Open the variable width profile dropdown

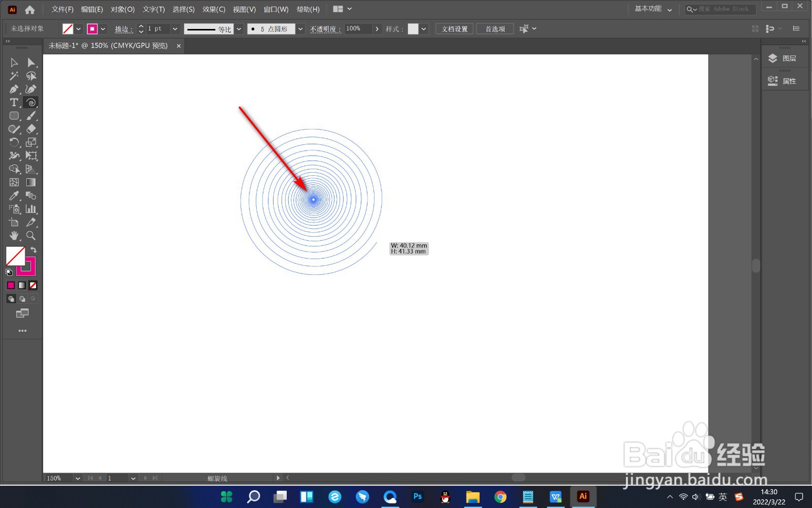[x=239, y=29]
